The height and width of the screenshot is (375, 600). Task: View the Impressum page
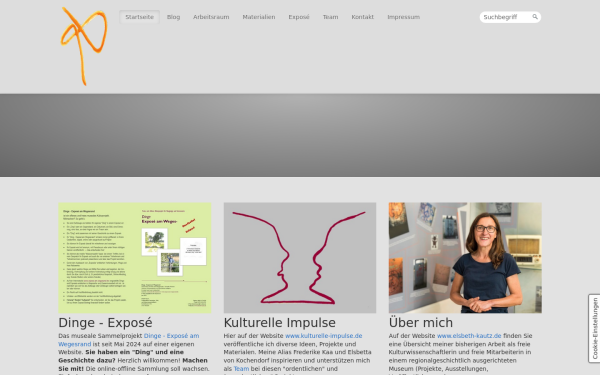(403, 17)
